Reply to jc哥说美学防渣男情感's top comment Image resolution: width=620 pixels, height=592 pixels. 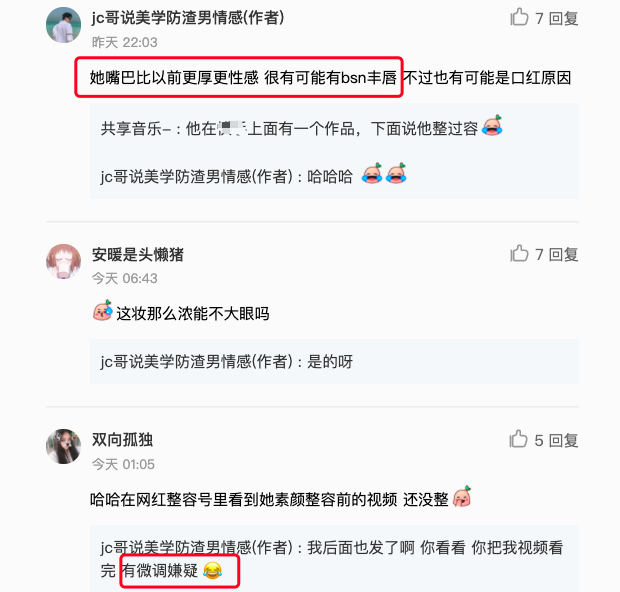(x=564, y=18)
